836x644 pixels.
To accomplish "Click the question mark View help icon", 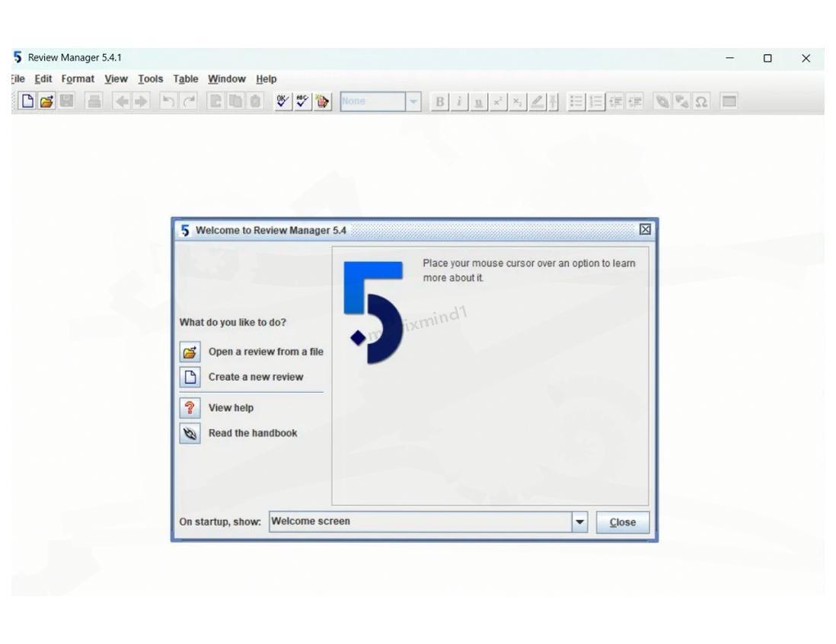I will (190, 408).
